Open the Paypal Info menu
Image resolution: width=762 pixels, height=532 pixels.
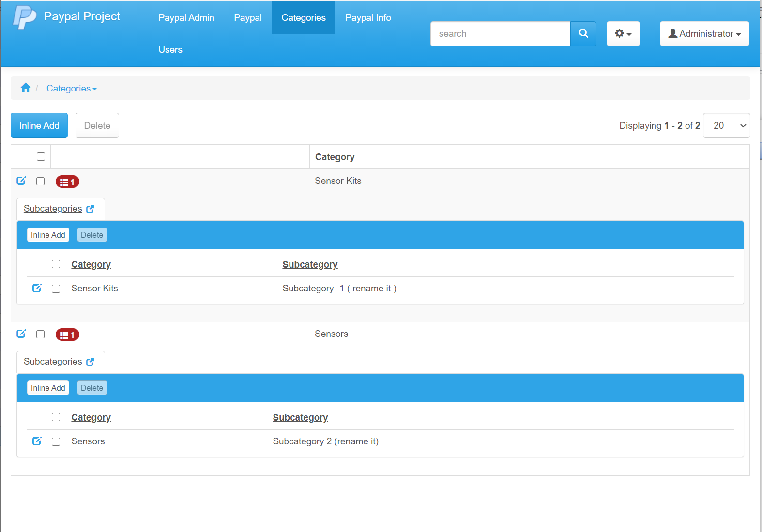[368, 18]
